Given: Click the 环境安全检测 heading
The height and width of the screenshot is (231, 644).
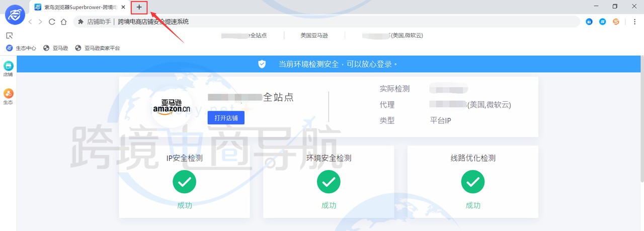Looking at the screenshot, I should click(x=329, y=158).
